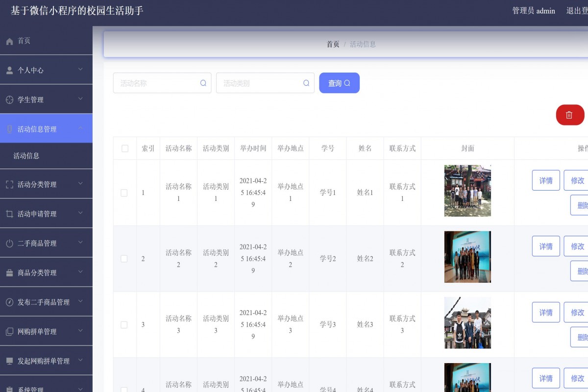Click the crosshair icon beside 学生管理

coord(9,100)
